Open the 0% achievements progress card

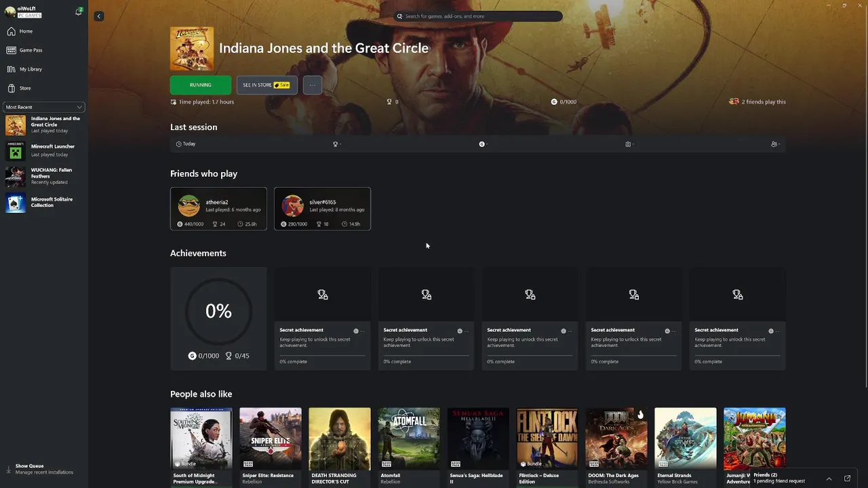pyautogui.click(x=218, y=319)
